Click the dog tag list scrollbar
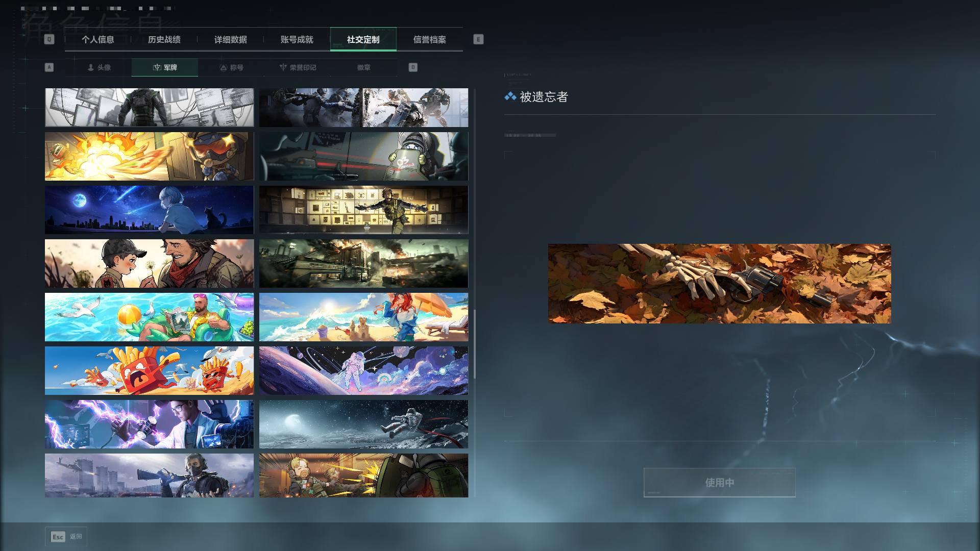Screen dimensions: 980x551 pyautogui.click(x=475, y=344)
